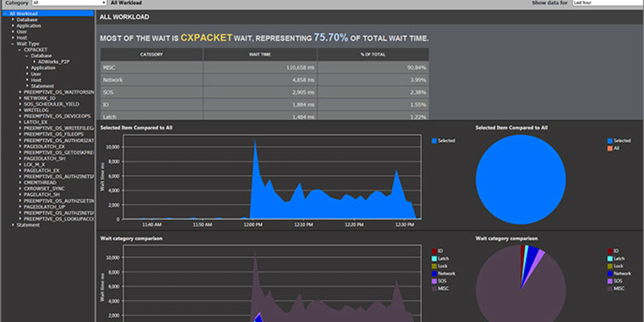Screen dimensions: 644x322
Task: Select Host under CXPACKET
Action: (x=36, y=80)
